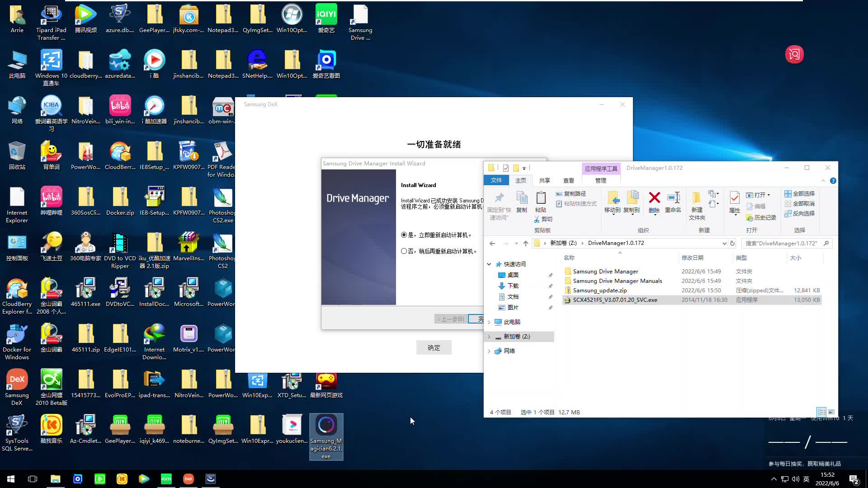
Task: Open Samsung DeX desktop shortcut
Action: point(17,387)
